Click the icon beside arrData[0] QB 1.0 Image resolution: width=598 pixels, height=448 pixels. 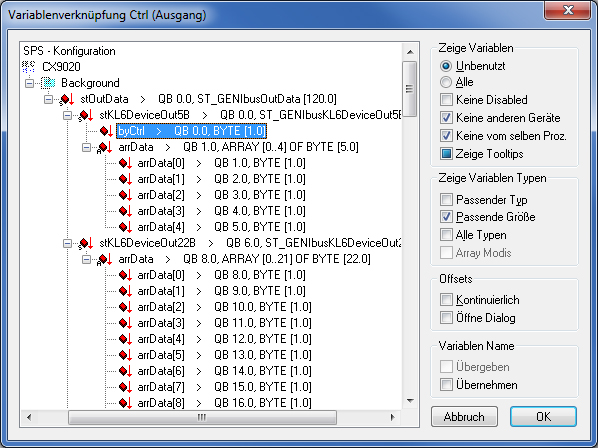coord(125,163)
